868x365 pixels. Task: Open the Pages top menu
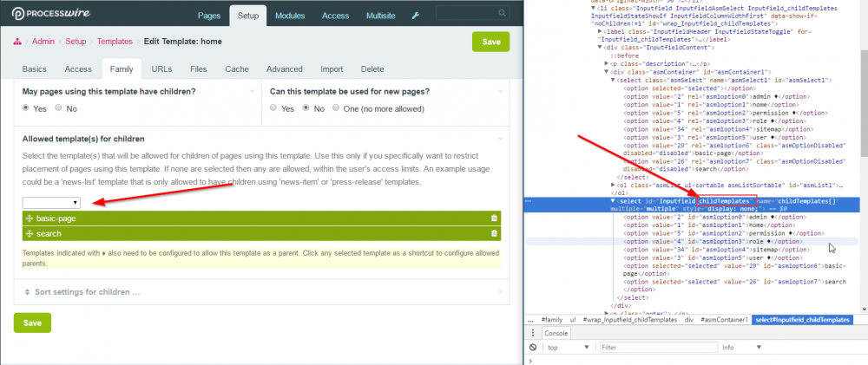coord(208,16)
